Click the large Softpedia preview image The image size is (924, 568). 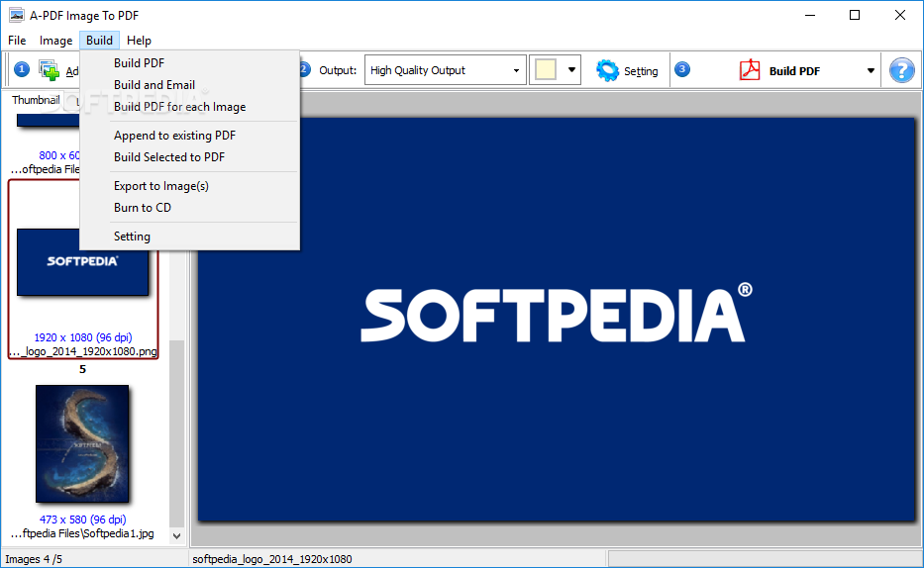point(556,319)
